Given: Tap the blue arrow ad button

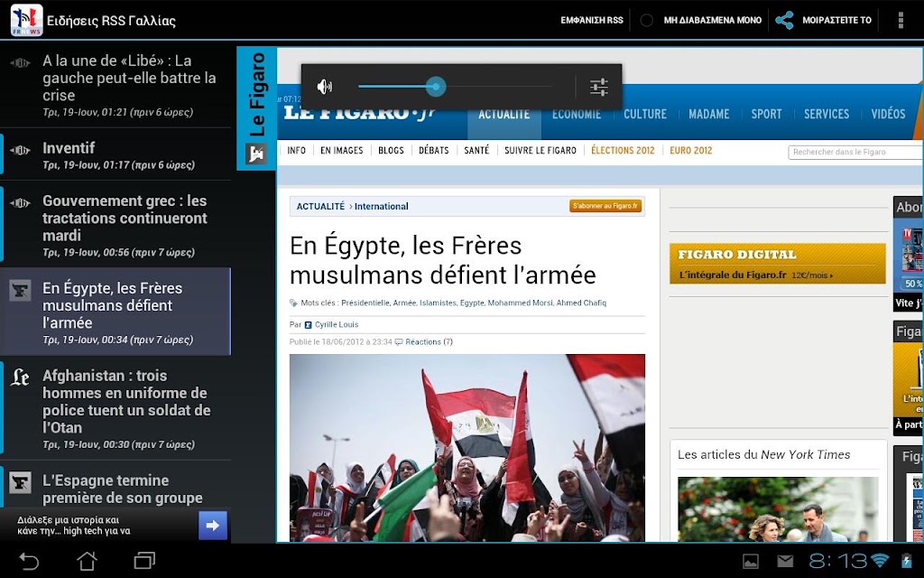Looking at the screenshot, I should click(213, 526).
